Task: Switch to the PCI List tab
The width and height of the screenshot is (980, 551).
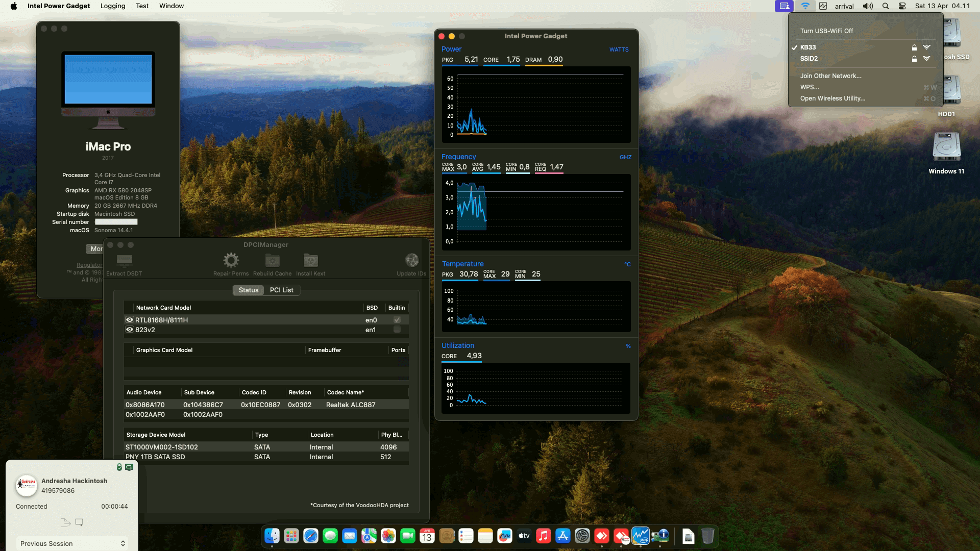Action: click(x=282, y=290)
